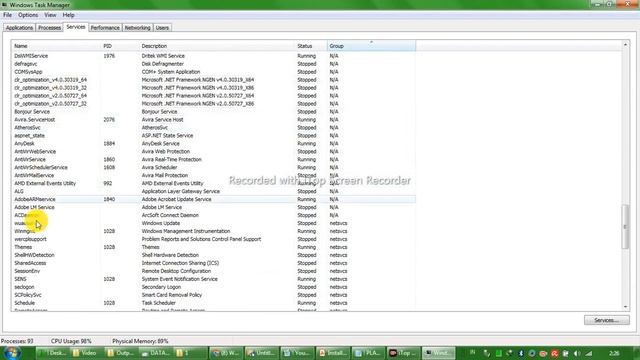Select the ALG service row
Screen dimensions: 640x360
[213, 191]
